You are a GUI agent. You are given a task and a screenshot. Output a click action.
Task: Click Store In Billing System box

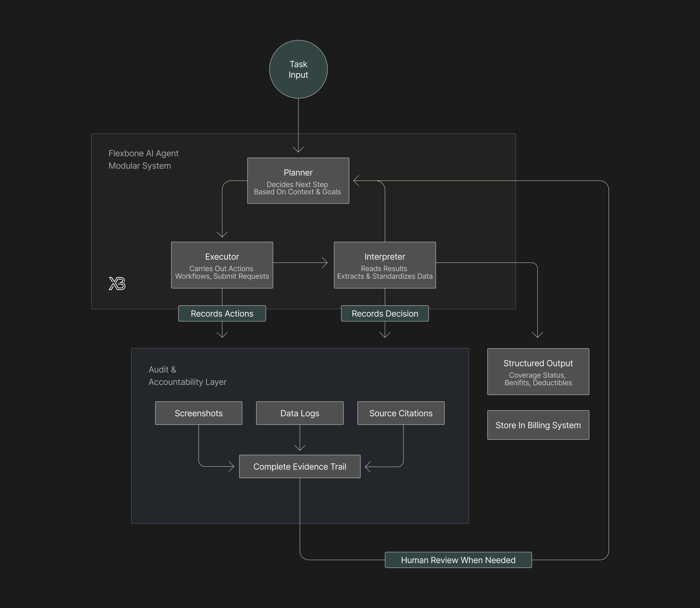(x=538, y=425)
